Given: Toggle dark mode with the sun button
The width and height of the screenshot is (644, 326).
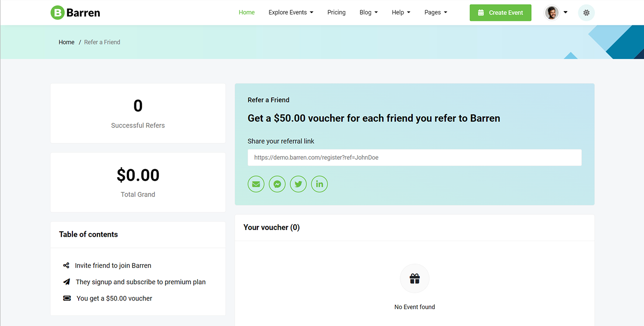Looking at the screenshot, I should [586, 13].
